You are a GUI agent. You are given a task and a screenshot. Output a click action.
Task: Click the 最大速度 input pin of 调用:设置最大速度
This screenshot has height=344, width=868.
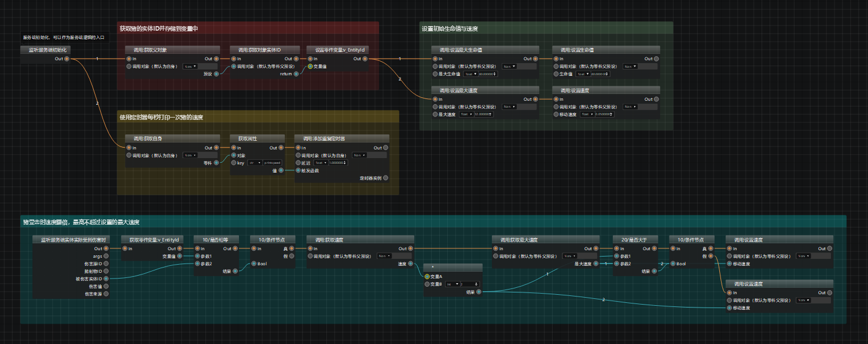435,114
